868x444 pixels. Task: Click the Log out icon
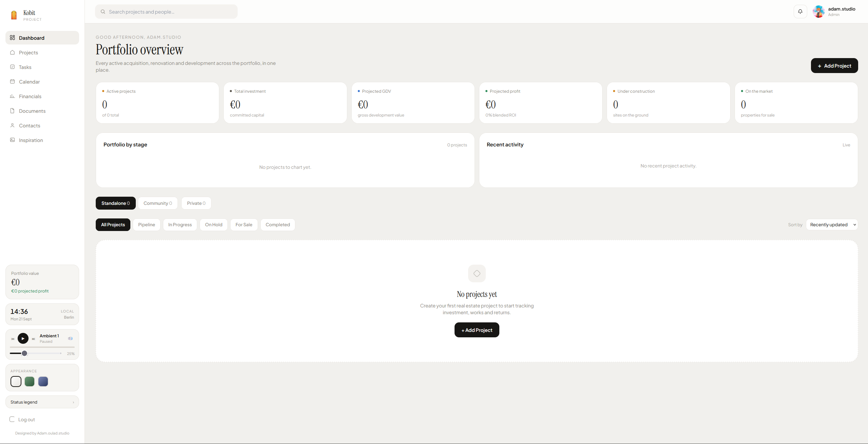tap(12, 419)
